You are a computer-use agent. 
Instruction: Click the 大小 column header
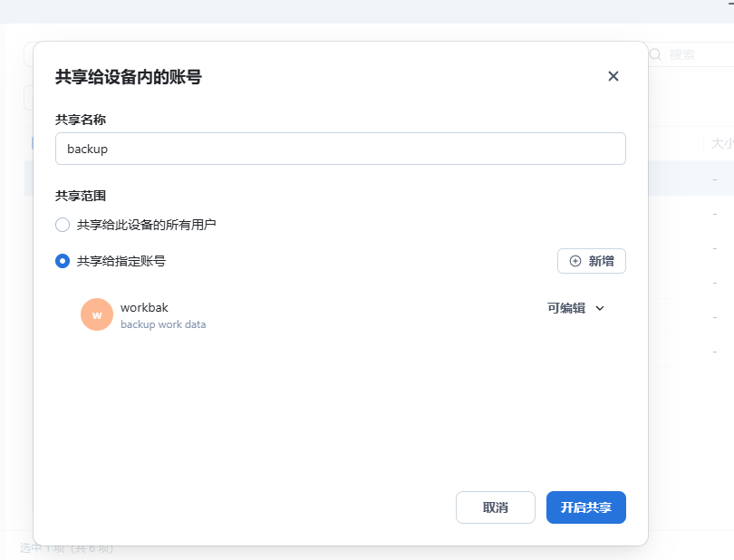click(721, 143)
